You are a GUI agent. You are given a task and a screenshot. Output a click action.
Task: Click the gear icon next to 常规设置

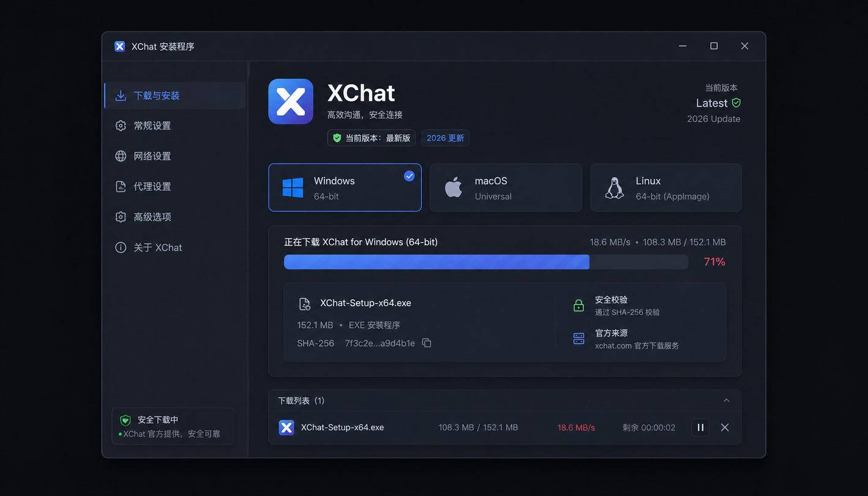(121, 126)
